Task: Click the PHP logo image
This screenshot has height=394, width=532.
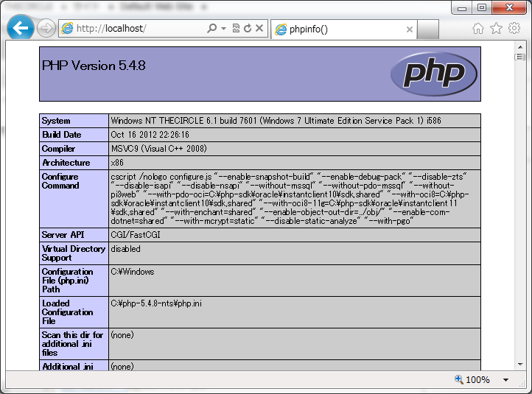Action: [x=434, y=74]
